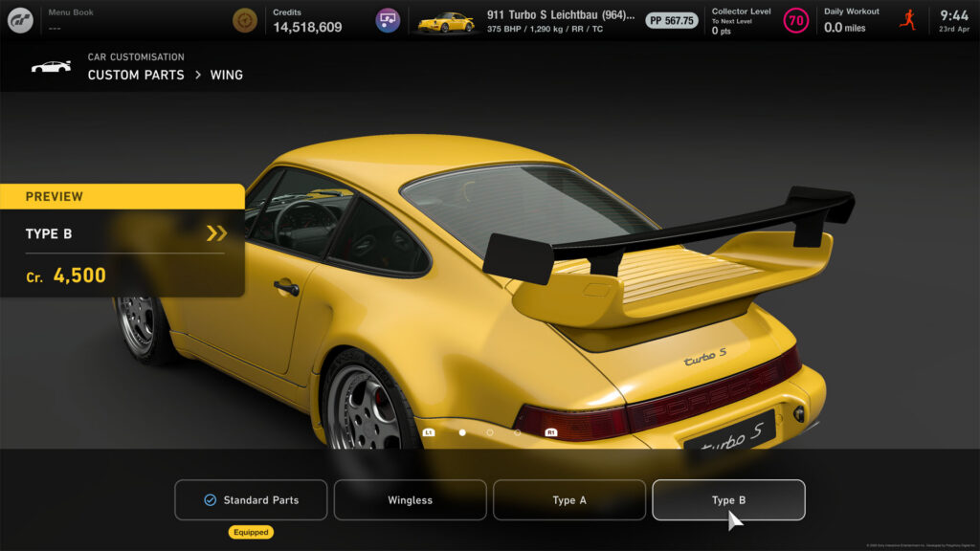Click the white car customisation icon

[52, 66]
